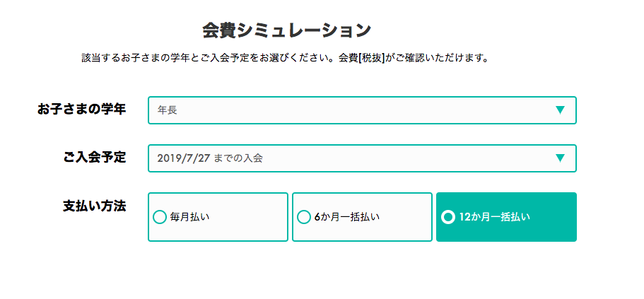Viewport: 644px width, 299px height.
Task: Click the teal triangle arrow beside 年長
Action: (x=560, y=110)
